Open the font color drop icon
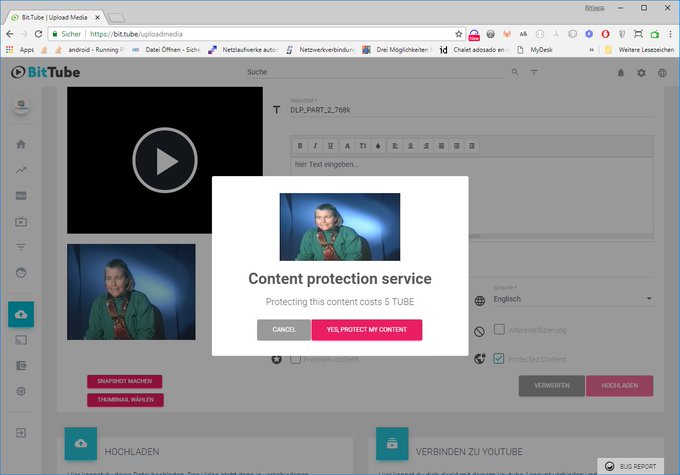 [x=378, y=146]
